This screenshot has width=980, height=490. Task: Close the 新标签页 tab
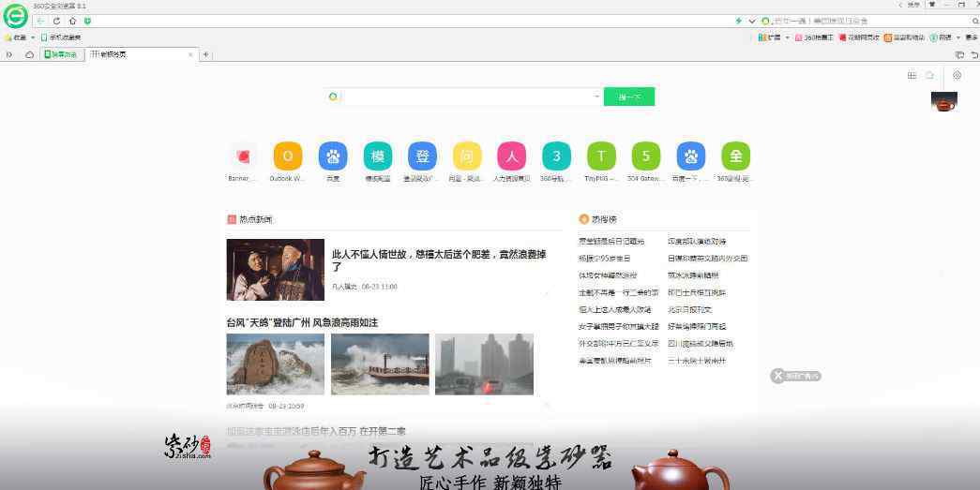[x=190, y=55]
